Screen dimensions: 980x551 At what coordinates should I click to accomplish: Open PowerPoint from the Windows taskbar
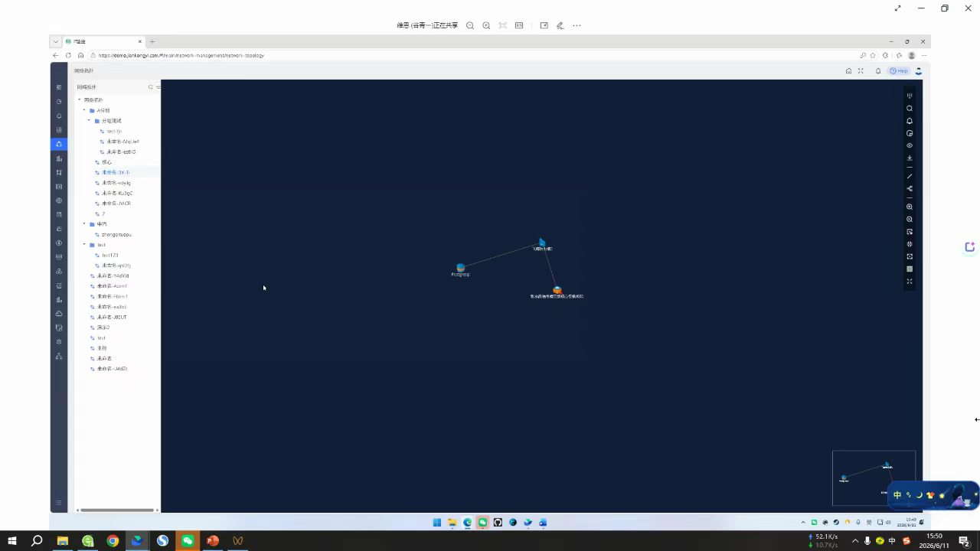[x=213, y=541]
